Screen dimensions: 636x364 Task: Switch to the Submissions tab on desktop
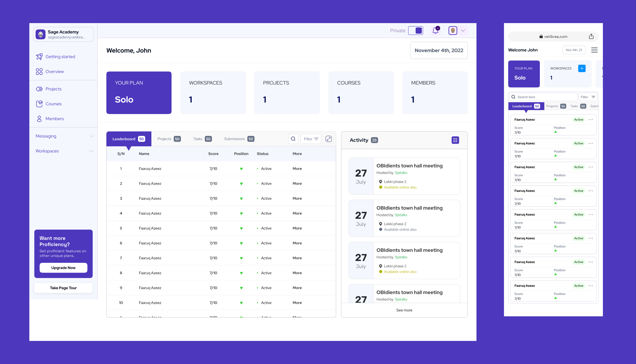coord(239,139)
